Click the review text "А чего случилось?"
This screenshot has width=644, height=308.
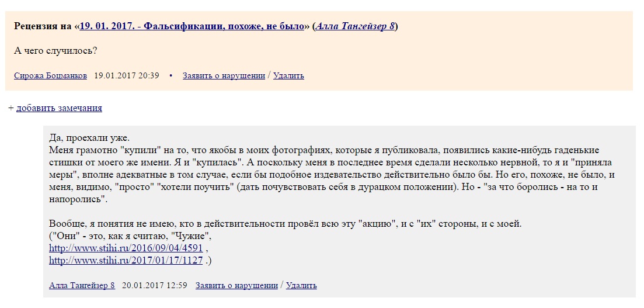(x=55, y=51)
